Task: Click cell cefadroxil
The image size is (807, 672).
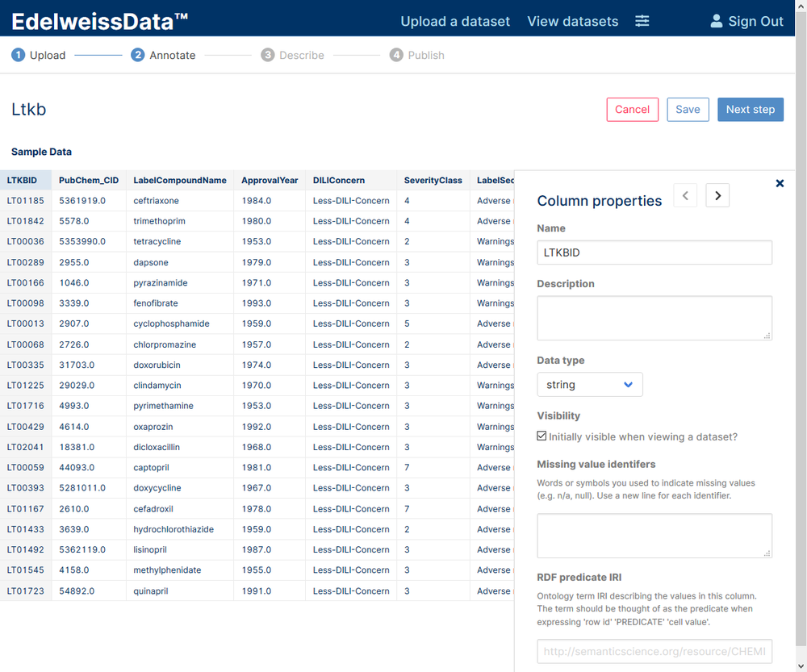Action: click(180, 509)
